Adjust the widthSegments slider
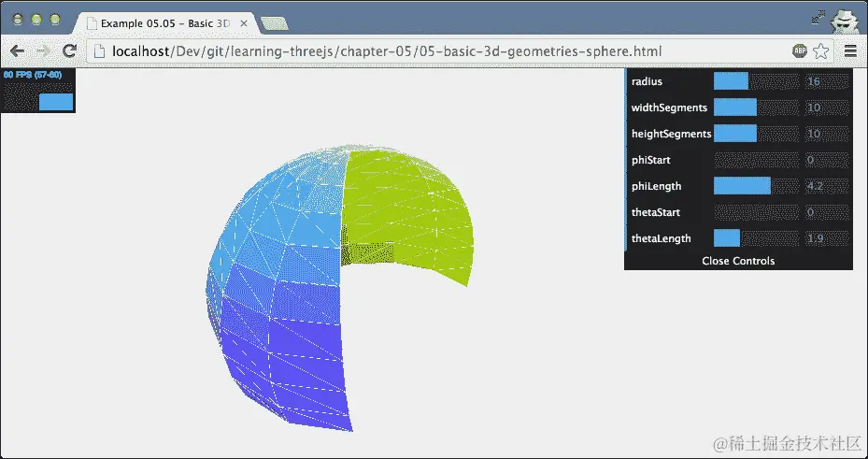Image resolution: width=868 pixels, height=459 pixels. [x=756, y=108]
